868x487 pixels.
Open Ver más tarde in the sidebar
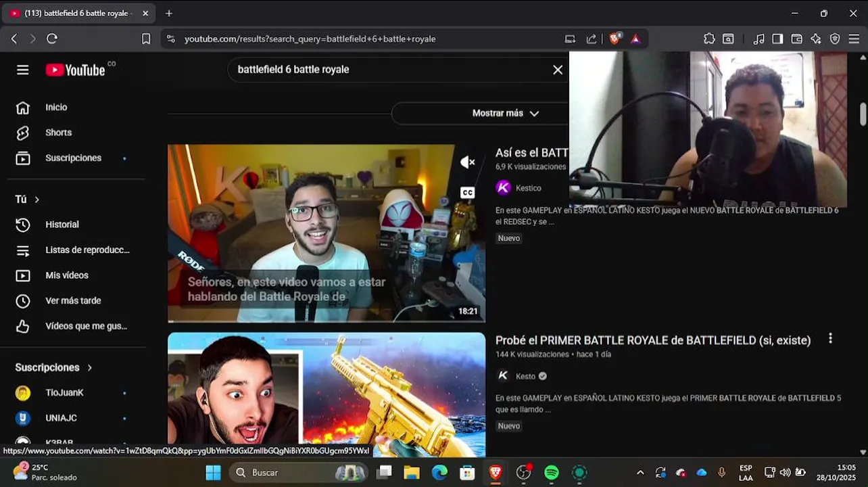pyautogui.click(x=72, y=300)
